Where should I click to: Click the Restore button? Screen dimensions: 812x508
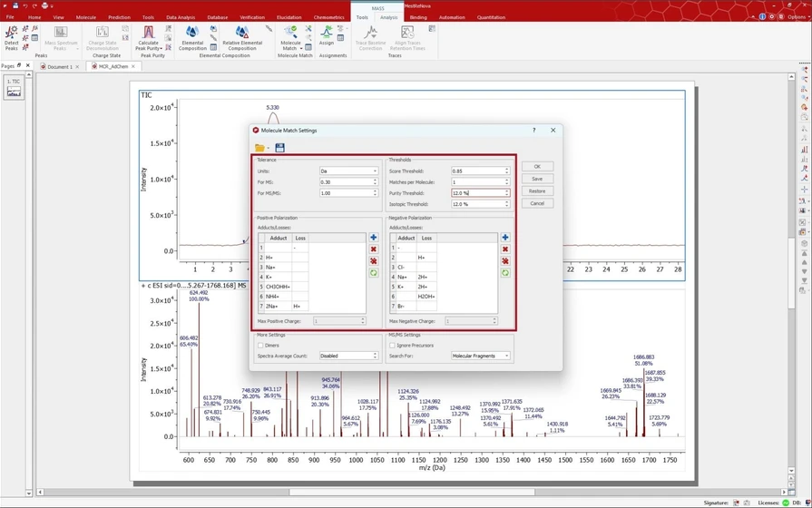pos(537,191)
